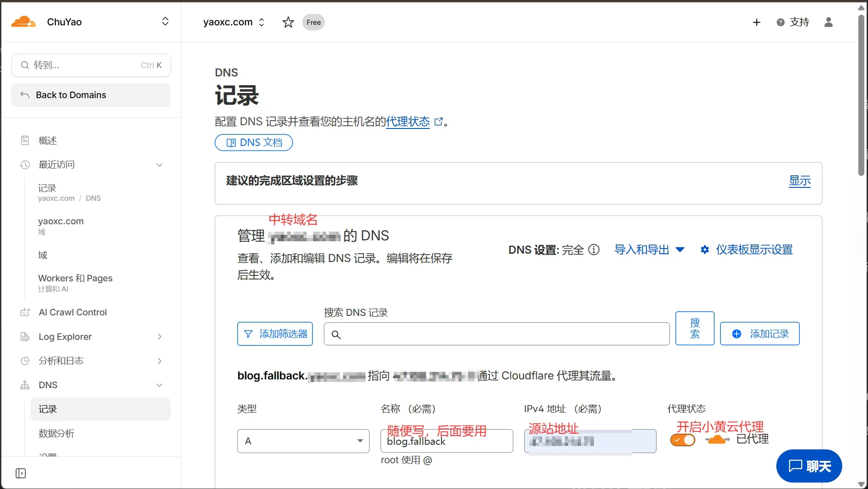Open recent item 记录 yaoxc.com / DNS
Viewport: 868px width, 489px height.
69,192
